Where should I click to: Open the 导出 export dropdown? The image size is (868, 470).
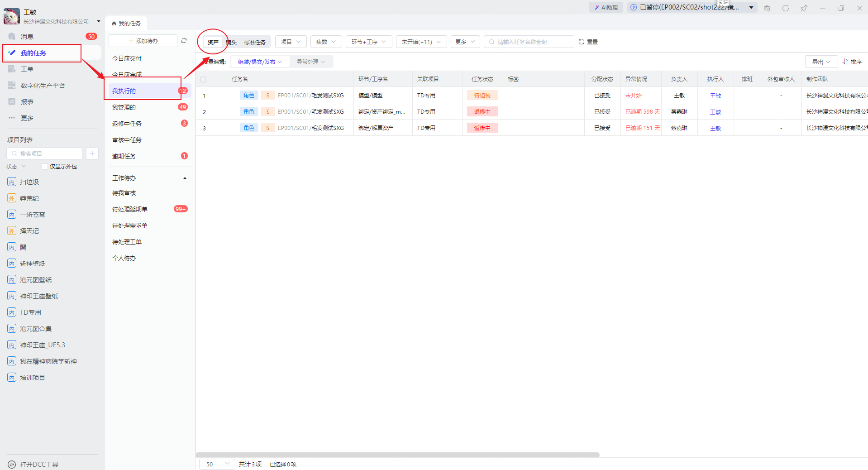821,62
